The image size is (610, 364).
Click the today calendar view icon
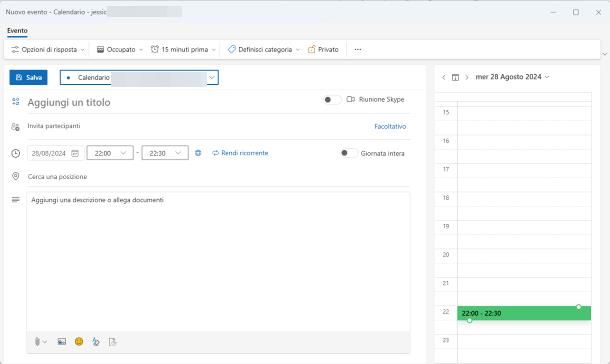click(455, 77)
